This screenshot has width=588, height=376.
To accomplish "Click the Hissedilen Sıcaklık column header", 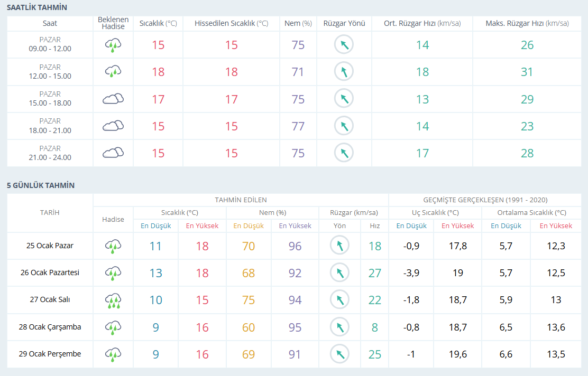I will [x=231, y=23].
